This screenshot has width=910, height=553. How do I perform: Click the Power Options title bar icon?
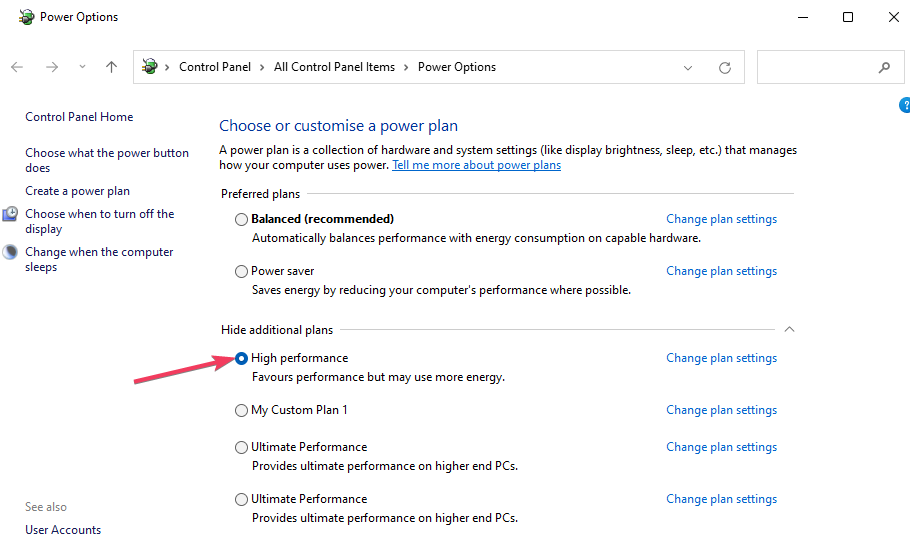coord(26,17)
